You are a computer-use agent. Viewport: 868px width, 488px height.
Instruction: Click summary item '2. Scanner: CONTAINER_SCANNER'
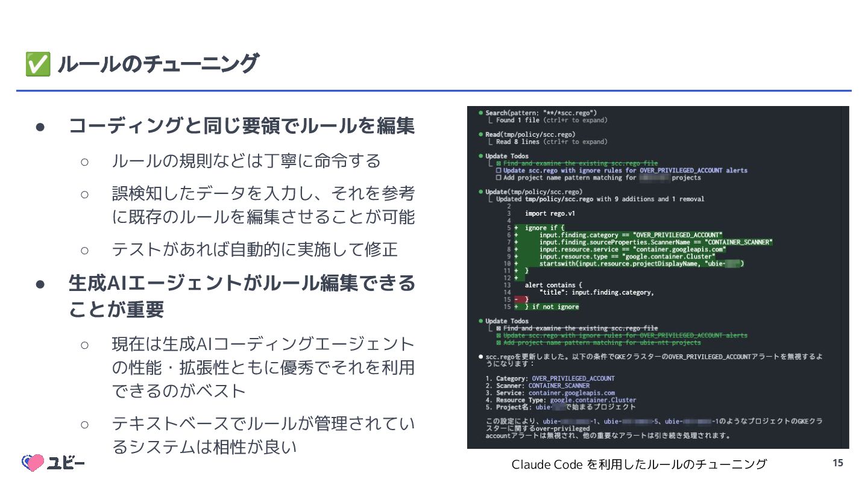point(537,386)
